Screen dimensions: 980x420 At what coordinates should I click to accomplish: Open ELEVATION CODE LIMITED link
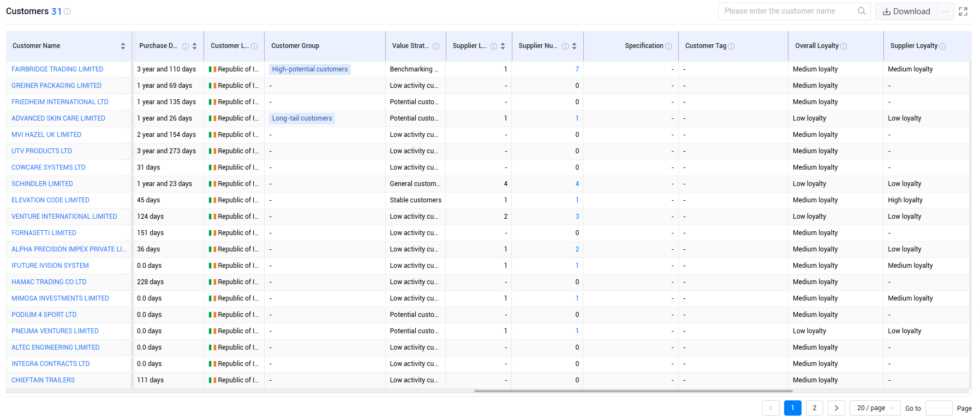click(x=51, y=200)
